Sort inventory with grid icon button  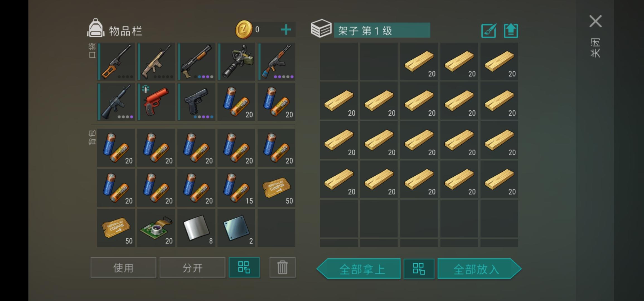[244, 267]
